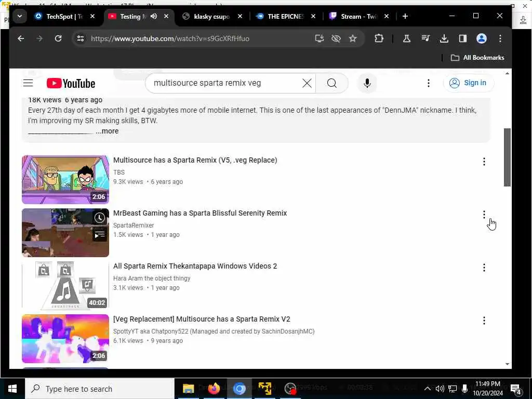
Task: Click the install app icon in address bar
Action: pos(320,38)
